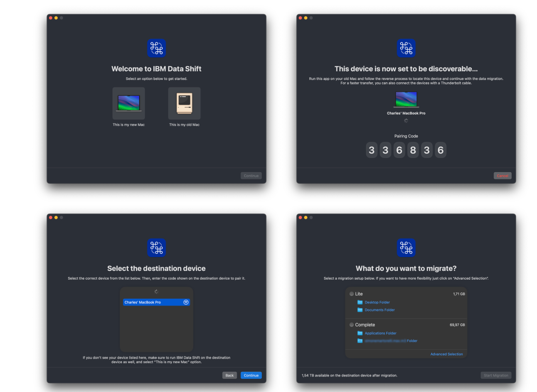537x392 pixels.
Task: Click the Charles' MacBook Pro laptop image
Action: point(406,100)
